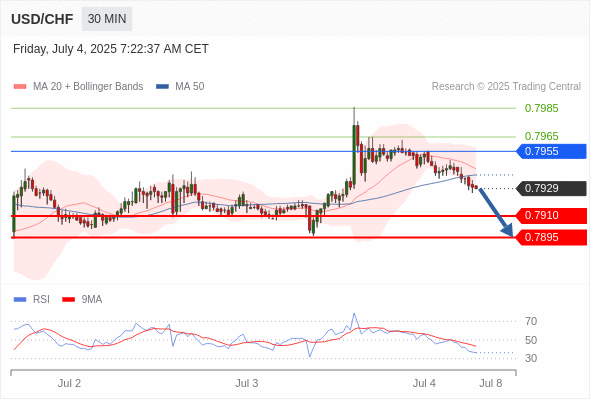Screen dimensions: 590x400
Task: Click the USD/CHF pair title
Action: [x=42, y=19]
